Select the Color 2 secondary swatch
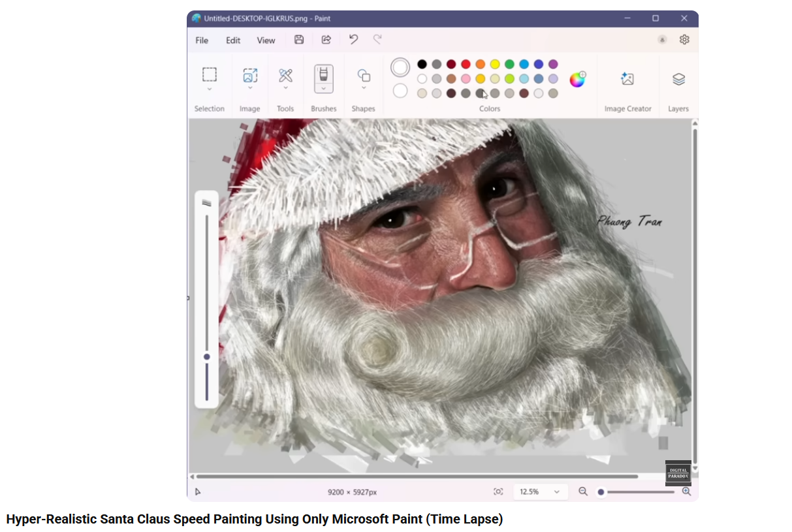792x532 pixels. (400, 91)
